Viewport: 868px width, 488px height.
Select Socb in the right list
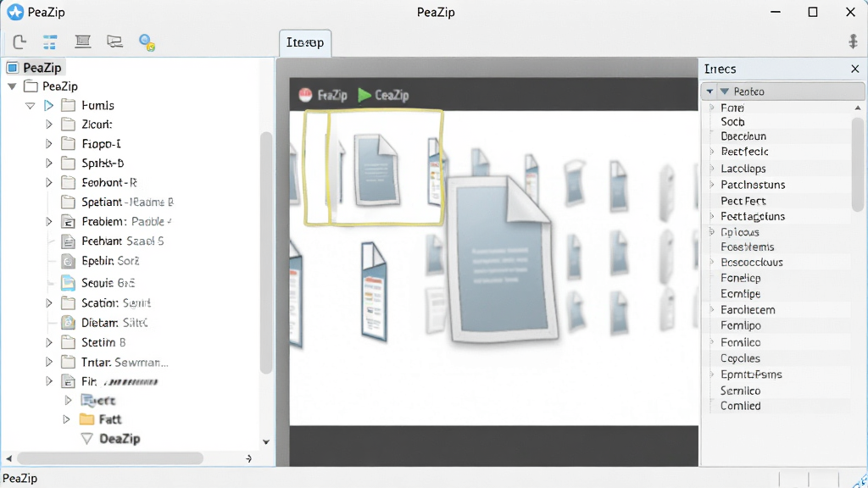[732, 122]
